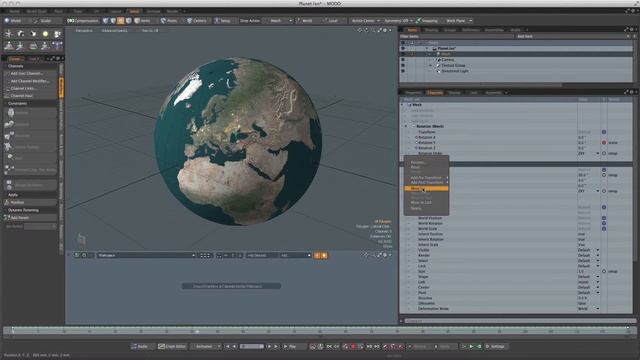Screen dimensions: 640x360
Task: Toggle the blue circle on Transform row
Action: pos(604,132)
